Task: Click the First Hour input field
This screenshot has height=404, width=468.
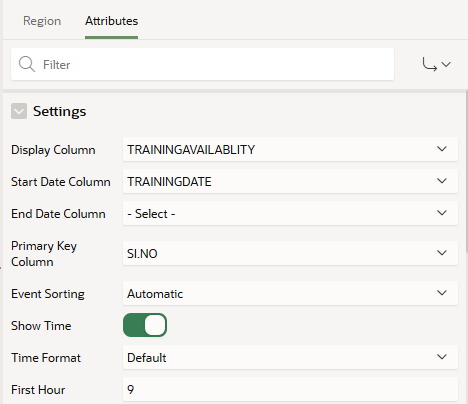Action: pos(290,389)
